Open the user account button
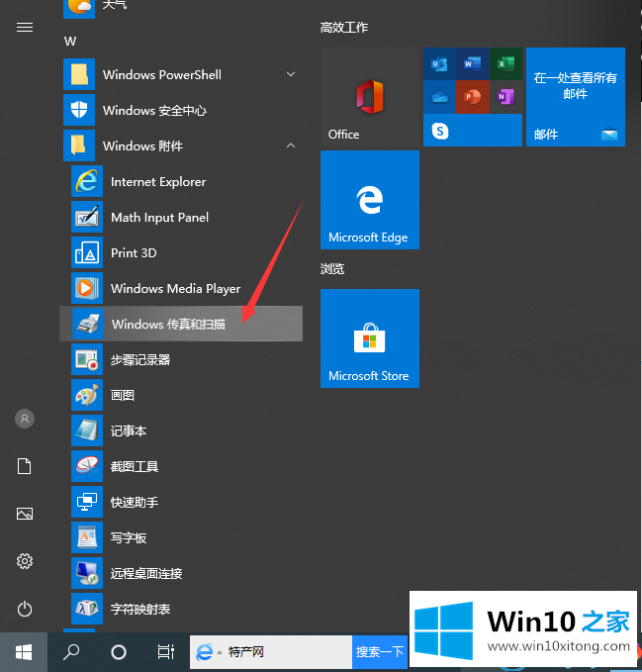The height and width of the screenshot is (672, 642). pos(25,419)
